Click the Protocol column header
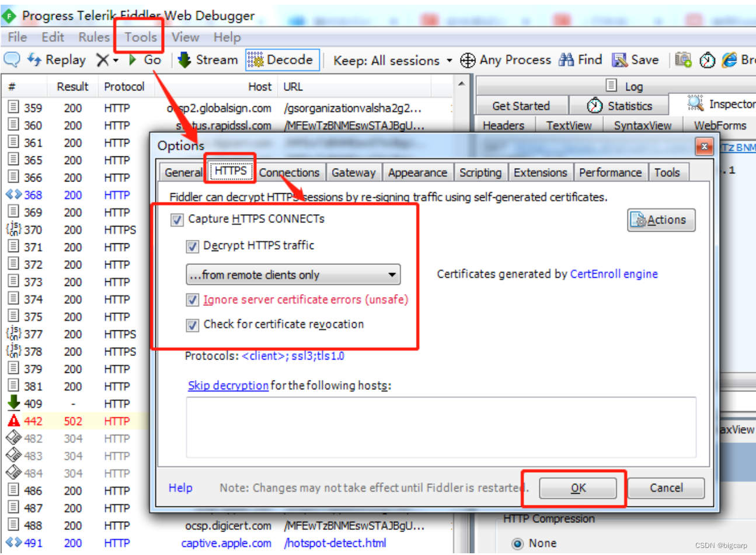 point(124,86)
